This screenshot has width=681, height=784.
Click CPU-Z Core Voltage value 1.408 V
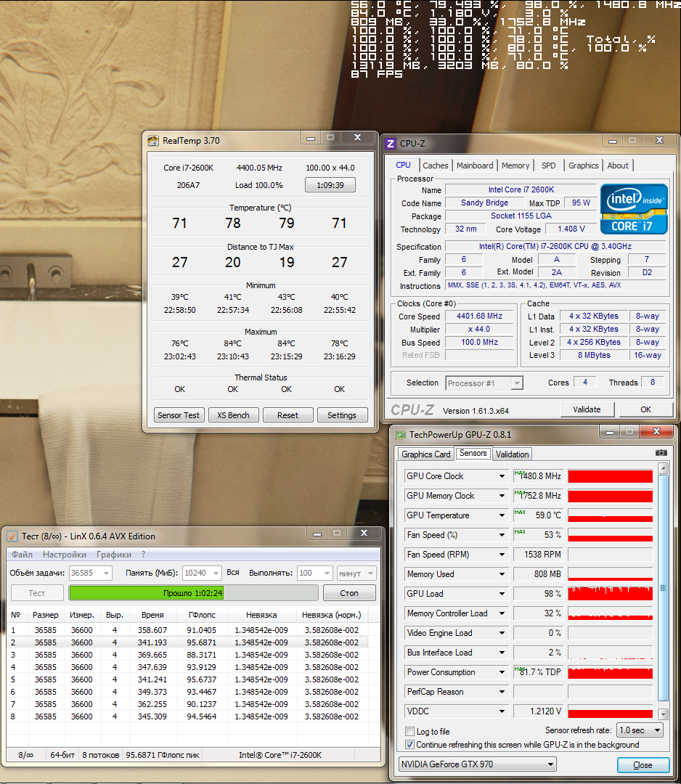571,229
